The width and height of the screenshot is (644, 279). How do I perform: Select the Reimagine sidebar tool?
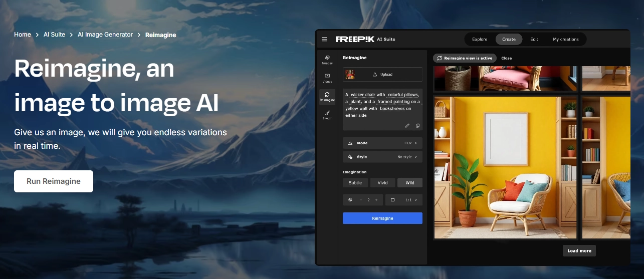click(x=327, y=96)
